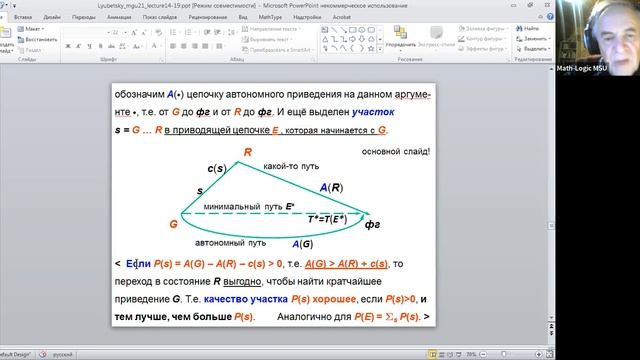Open the Переходы tab
This screenshot has width=640, height=360.
tap(84, 17)
